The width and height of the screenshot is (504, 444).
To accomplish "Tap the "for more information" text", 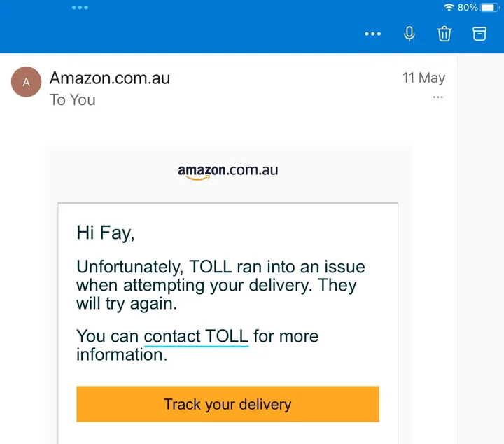I will point(286,337).
